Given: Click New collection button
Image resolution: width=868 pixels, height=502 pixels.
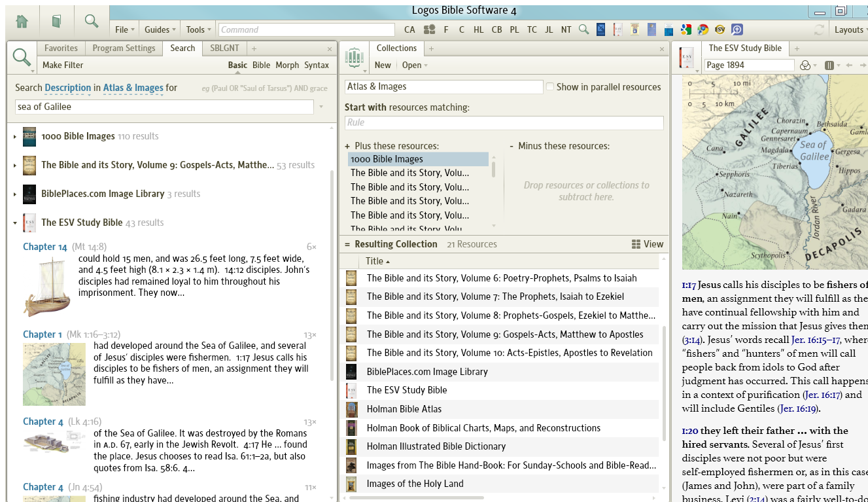Looking at the screenshot, I should (x=383, y=65).
